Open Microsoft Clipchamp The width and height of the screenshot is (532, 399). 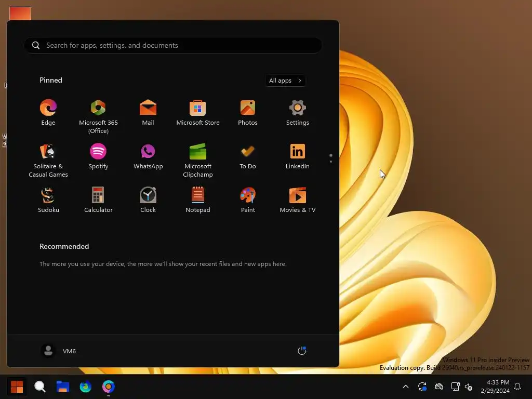(198, 161)
